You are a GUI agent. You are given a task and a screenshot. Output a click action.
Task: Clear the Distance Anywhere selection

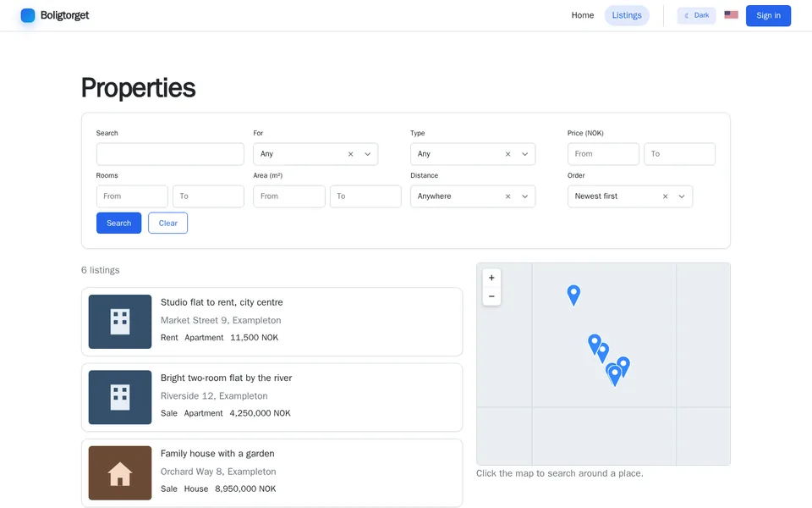coord(508,196)
